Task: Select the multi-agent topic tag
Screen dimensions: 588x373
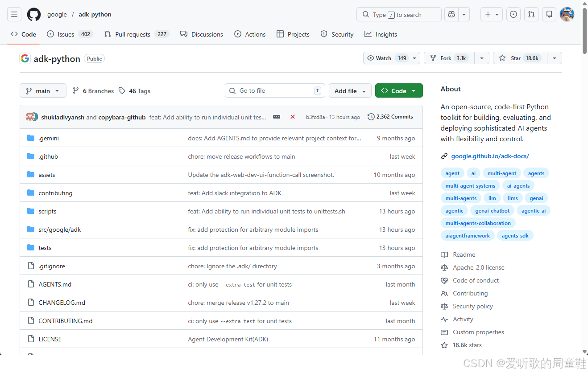Action: pos(502,173)
